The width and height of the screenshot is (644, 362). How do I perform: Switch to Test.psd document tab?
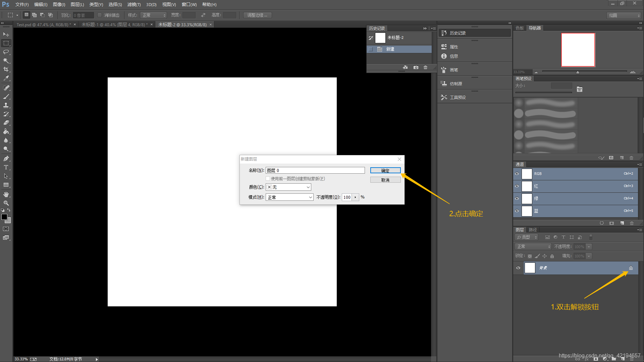pos(43,24)
